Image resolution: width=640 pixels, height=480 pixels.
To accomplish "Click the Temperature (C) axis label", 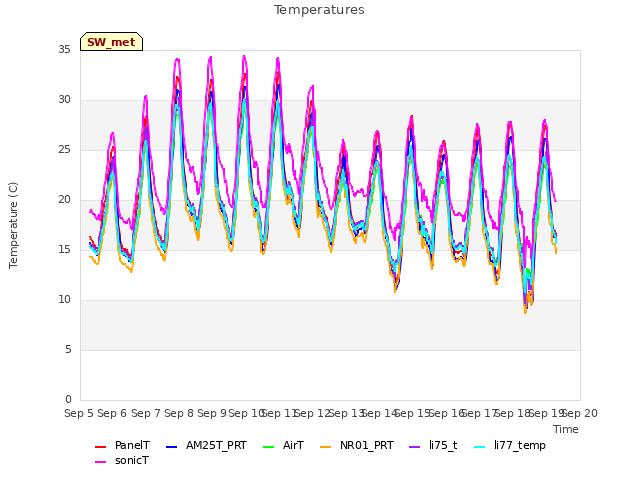I will (x=13, y=225).
